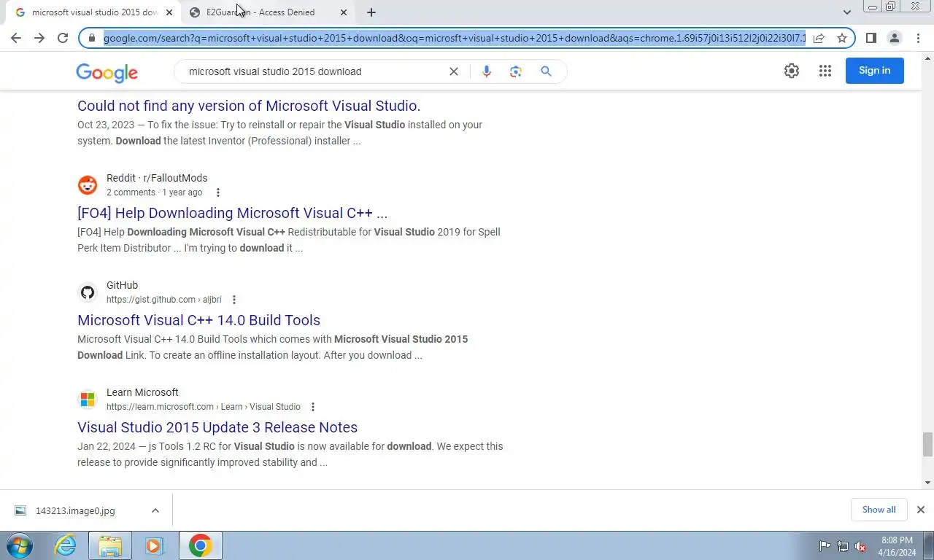Open a new tab
Image resolution: width=934 pixels, height=560 pixels.
(x=371, y=12)
